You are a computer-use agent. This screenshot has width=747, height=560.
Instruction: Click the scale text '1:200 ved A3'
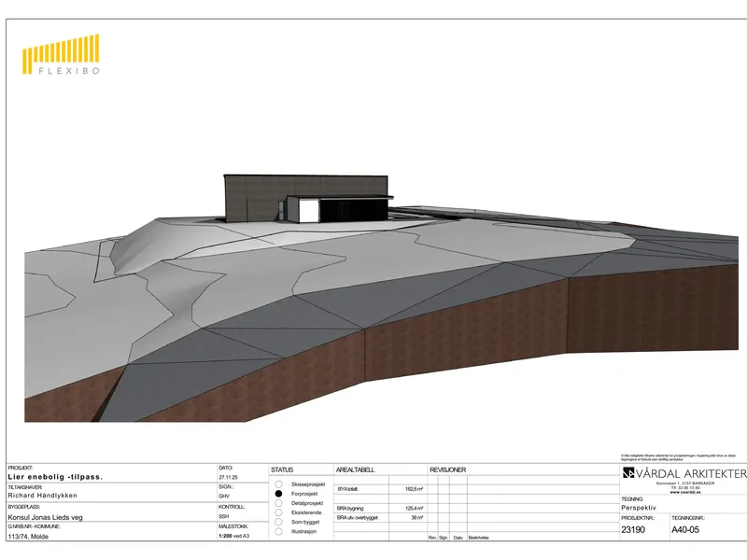tap(234, 536)
